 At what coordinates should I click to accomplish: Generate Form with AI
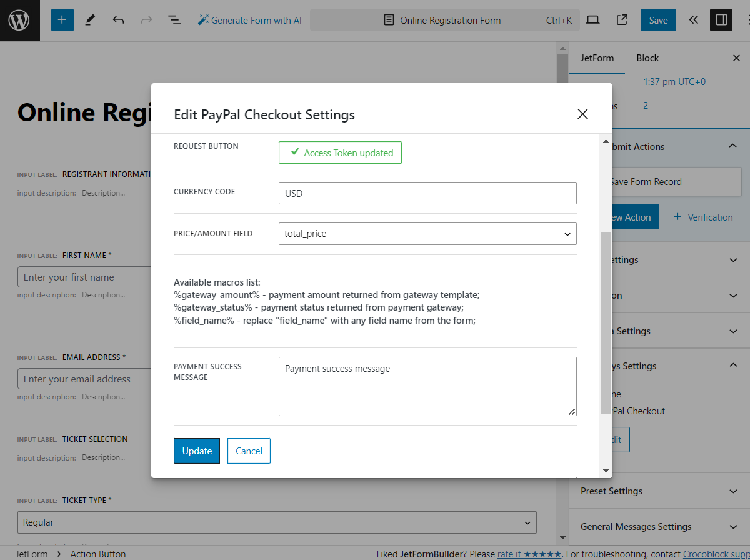tap(250, 20)
